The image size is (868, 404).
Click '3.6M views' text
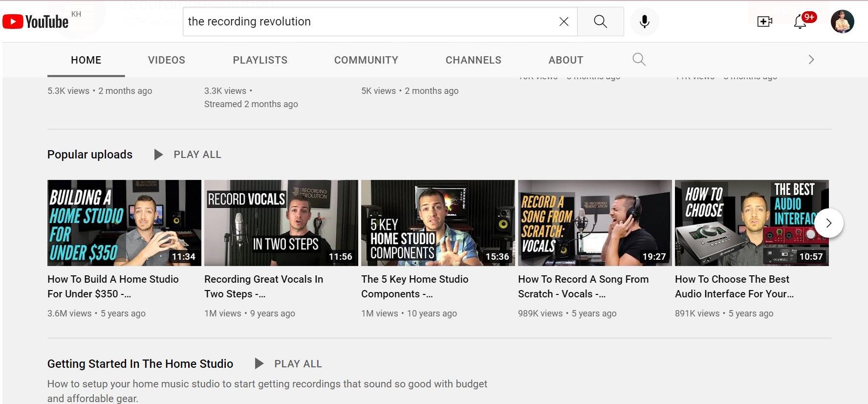click(69, 314)
